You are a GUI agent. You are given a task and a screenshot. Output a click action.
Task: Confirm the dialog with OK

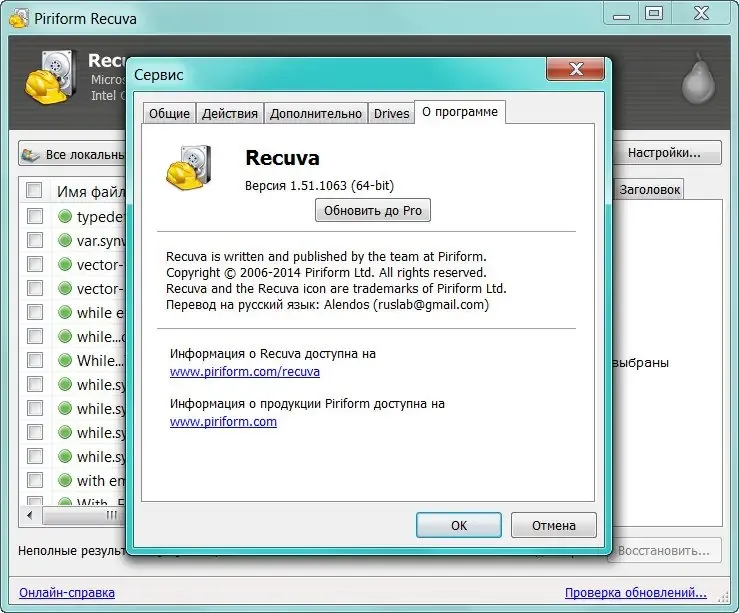tap(459, 525)
